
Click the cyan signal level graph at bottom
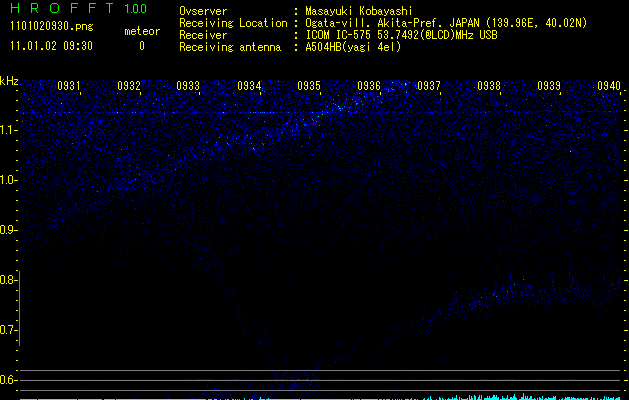[x=320, y=397]
